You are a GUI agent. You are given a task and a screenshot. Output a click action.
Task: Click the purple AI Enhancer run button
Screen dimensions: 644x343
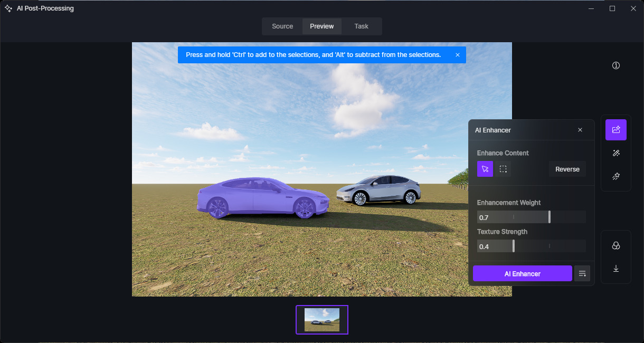pyautogui.click(x=522, y=273)
